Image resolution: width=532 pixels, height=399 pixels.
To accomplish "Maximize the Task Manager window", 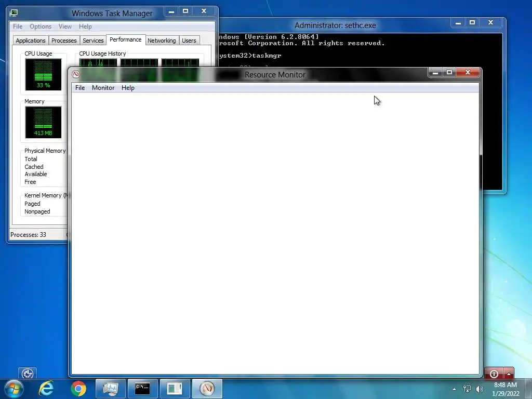I will point(185,11).
